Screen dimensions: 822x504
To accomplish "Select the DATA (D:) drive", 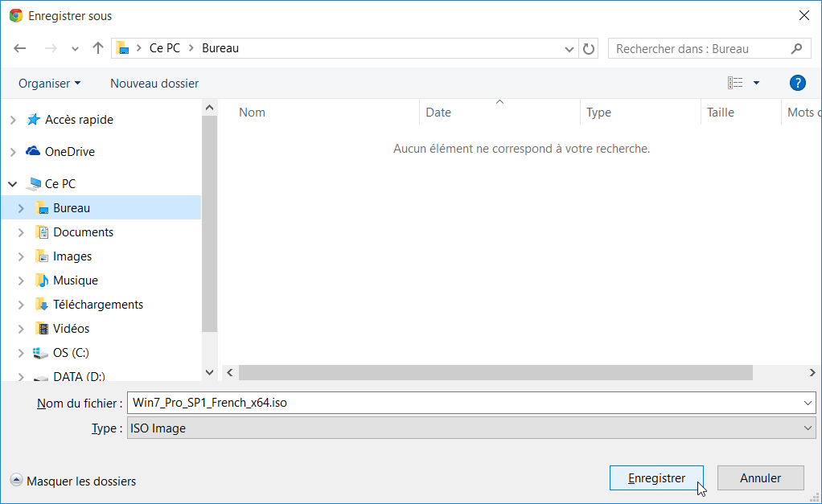I will click(79, 376).
